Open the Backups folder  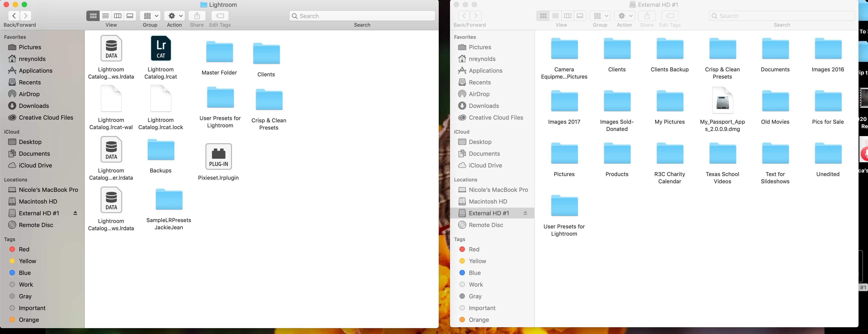(161, 150)
